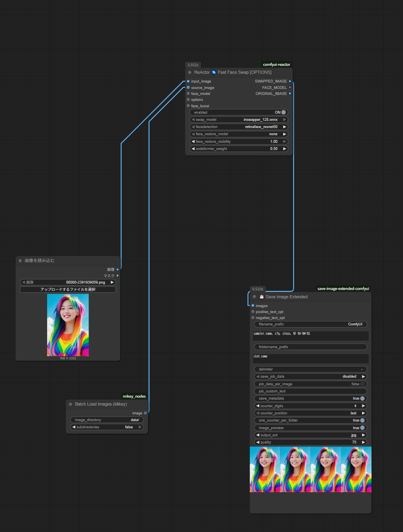Select the source_image input port
This screenshot has height=532, width=403.
click(x=188, y=88)
